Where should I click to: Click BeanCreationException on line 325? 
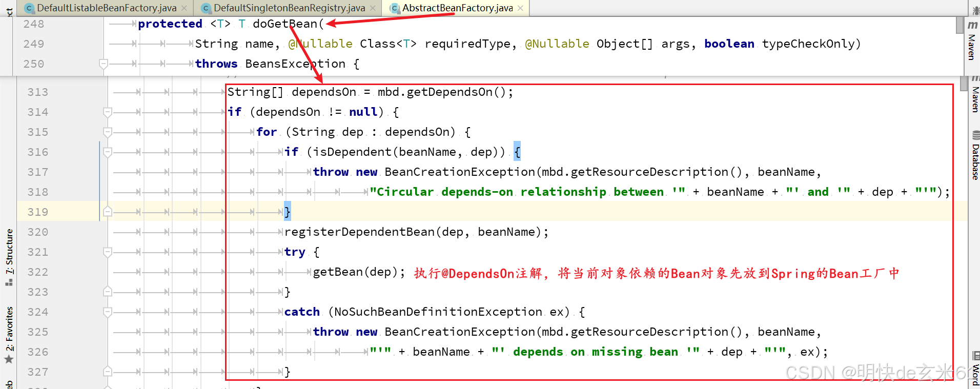tap(460, 332)
